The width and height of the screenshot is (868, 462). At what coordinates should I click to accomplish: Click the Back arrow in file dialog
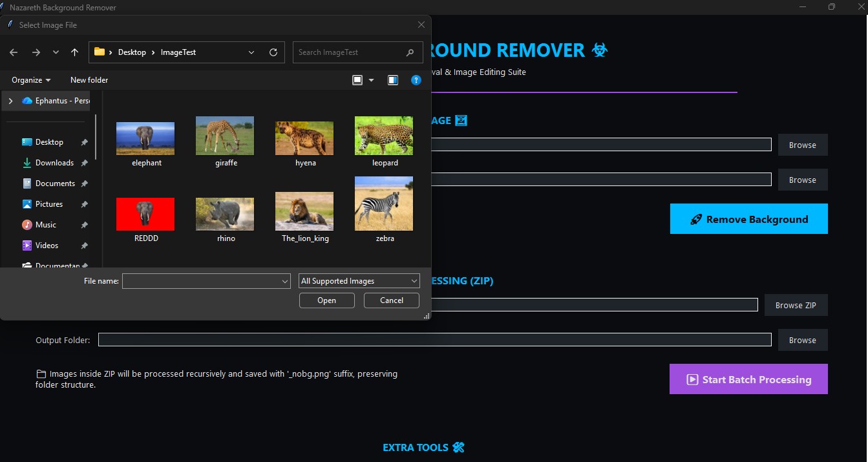coord(14,52)
